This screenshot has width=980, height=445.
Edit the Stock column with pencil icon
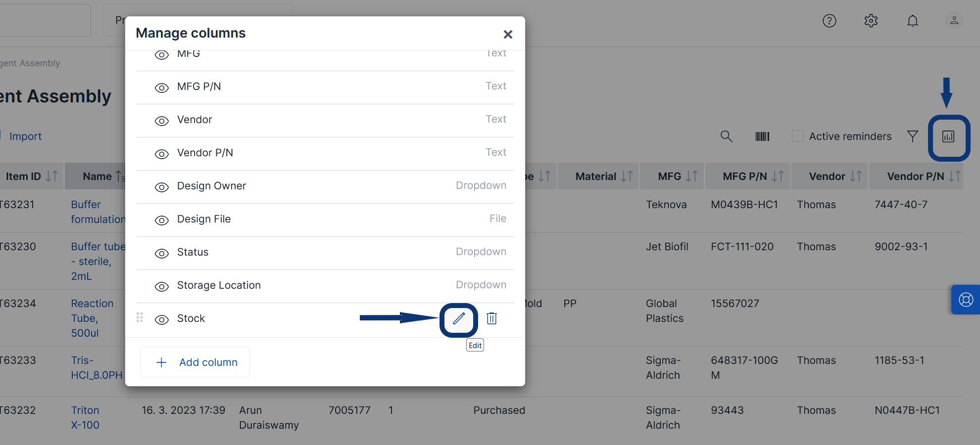pos(459,318)
